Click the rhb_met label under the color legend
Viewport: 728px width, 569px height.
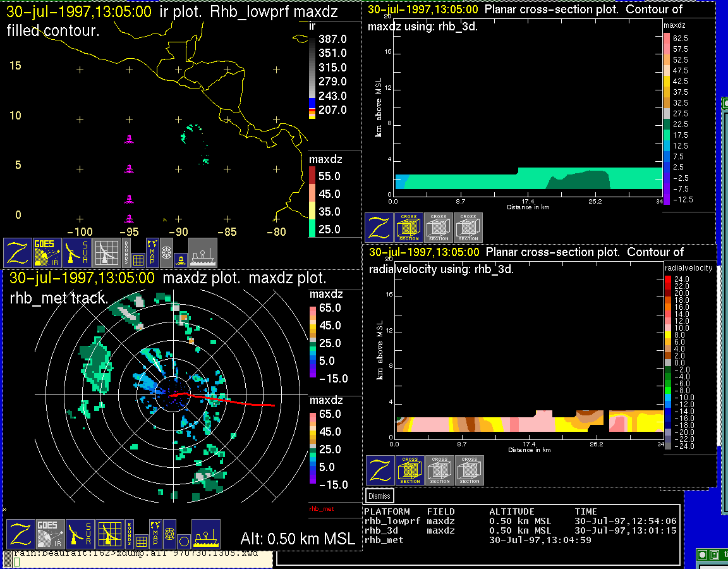[x=321, y=508]
